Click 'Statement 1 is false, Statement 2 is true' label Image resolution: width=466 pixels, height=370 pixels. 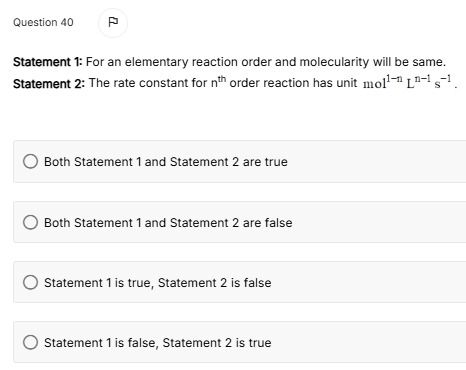coord(158,343)
